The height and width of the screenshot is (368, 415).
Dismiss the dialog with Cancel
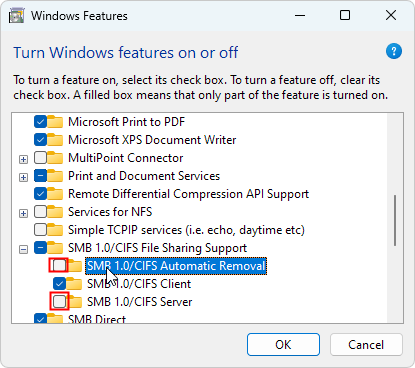[x=366, y=345]
